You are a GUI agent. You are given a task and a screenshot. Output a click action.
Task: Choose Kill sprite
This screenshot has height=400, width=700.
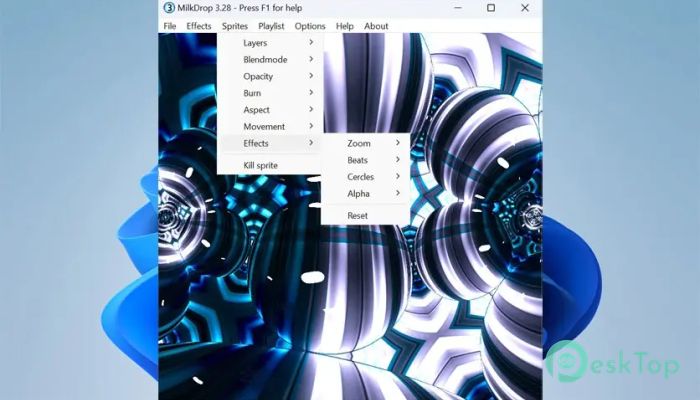click(x=269, y=165)
